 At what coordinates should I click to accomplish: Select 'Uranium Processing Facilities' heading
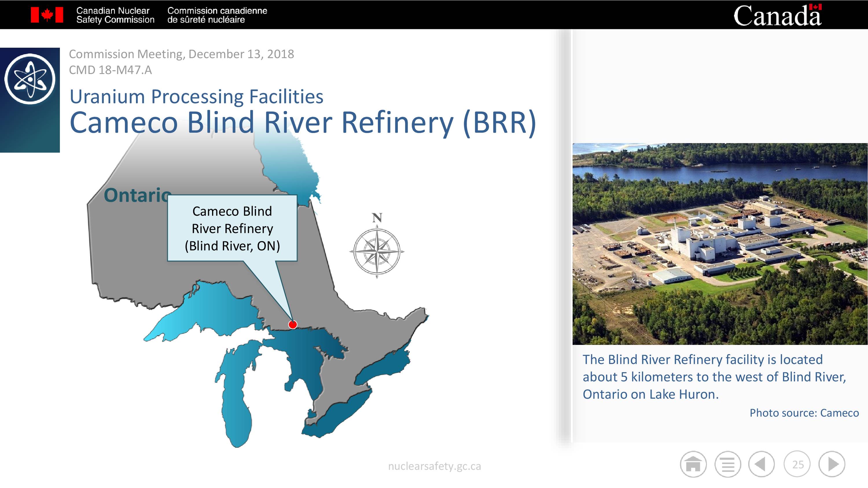(196, 97)
